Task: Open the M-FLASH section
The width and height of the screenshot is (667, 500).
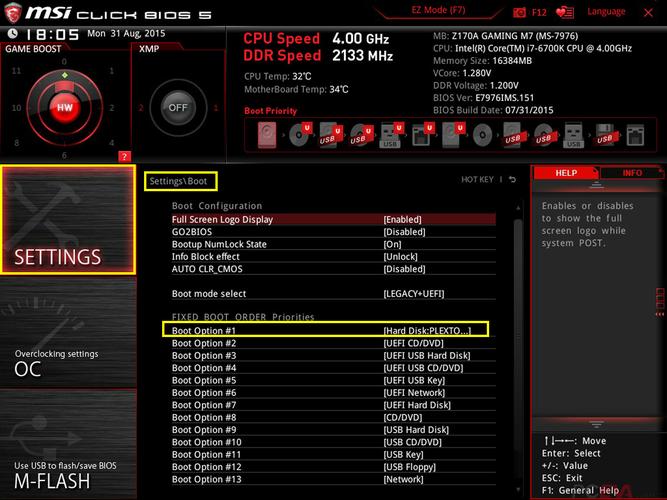Action: tap(68, 445)
